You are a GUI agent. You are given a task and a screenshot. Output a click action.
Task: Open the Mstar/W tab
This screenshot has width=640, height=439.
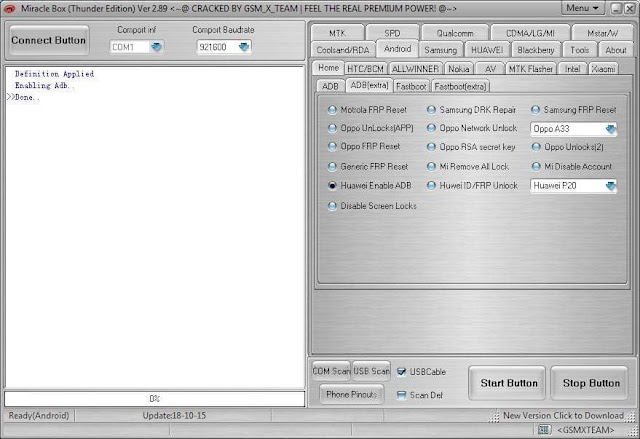point(602,33)
